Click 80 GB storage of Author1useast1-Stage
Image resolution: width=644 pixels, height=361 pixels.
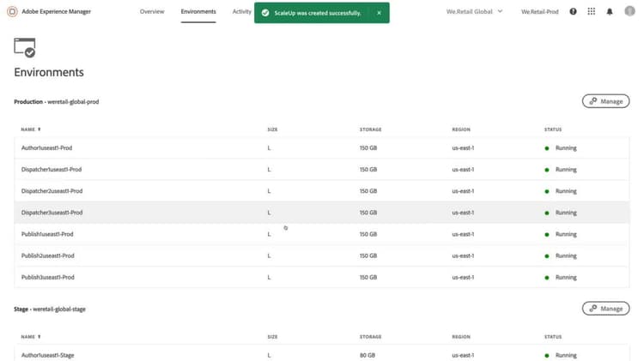pyautogui.click(x=368, y=355)
